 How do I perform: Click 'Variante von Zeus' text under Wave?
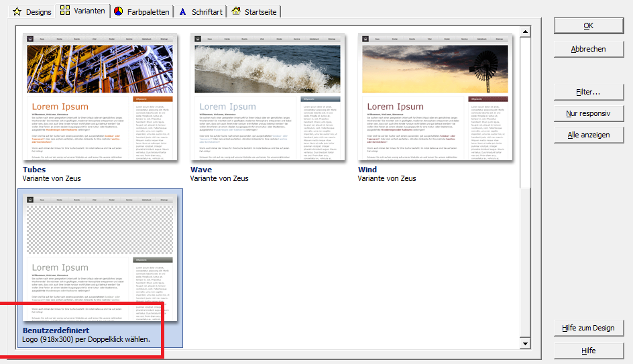click(x=219, y=178)
